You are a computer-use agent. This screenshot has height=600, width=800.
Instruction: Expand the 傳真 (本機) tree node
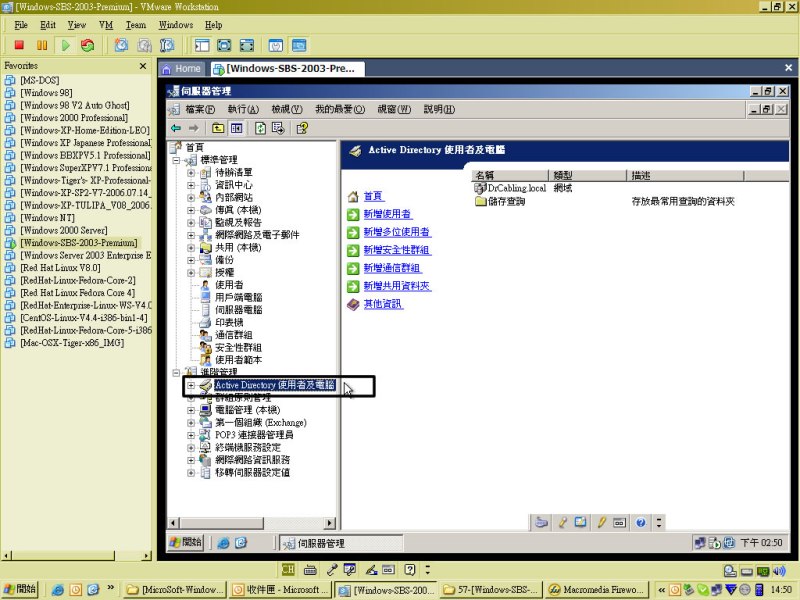pyautogui.click(x=191, y=210)
